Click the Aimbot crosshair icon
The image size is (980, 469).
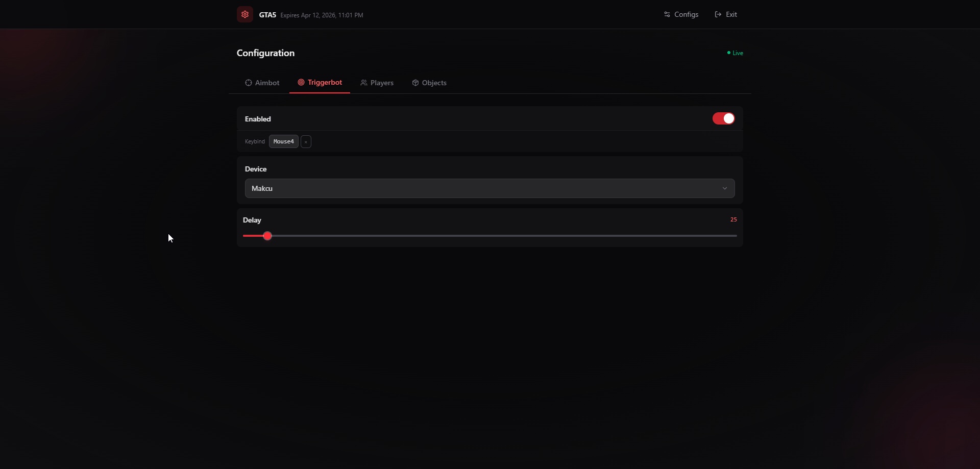pos(249,83)
